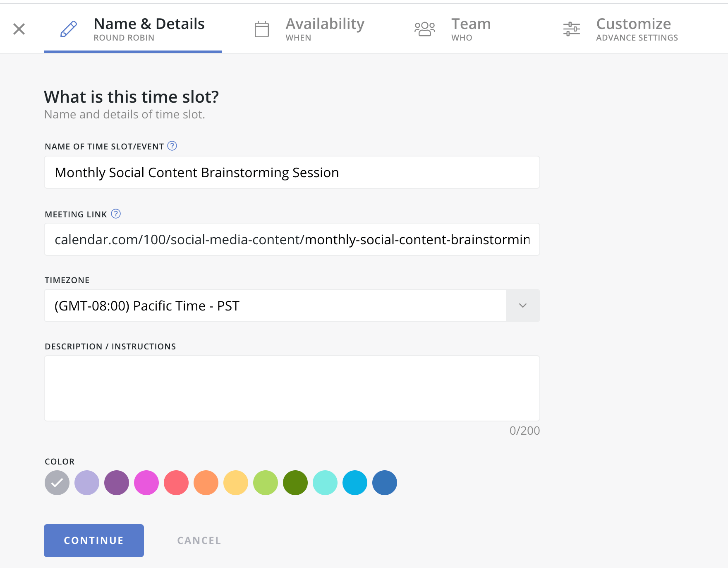The image size is (728, 568).
Task: Click the meeting link URL field
Action: tap(292, 239)
